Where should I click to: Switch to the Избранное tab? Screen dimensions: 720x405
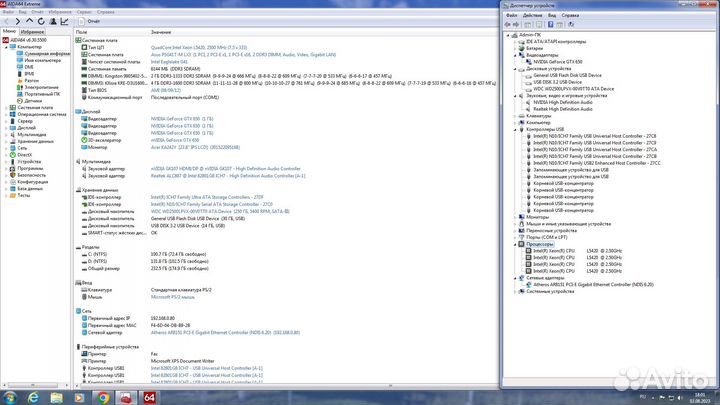32,32
